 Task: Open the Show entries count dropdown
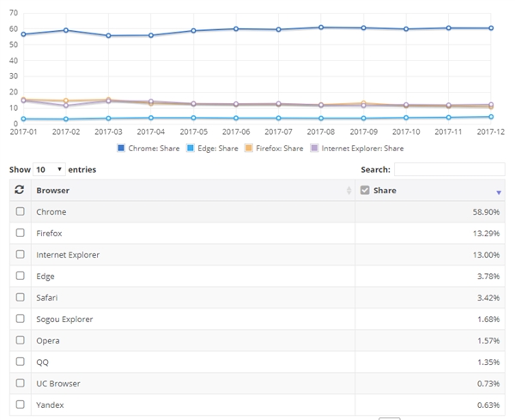49,170
